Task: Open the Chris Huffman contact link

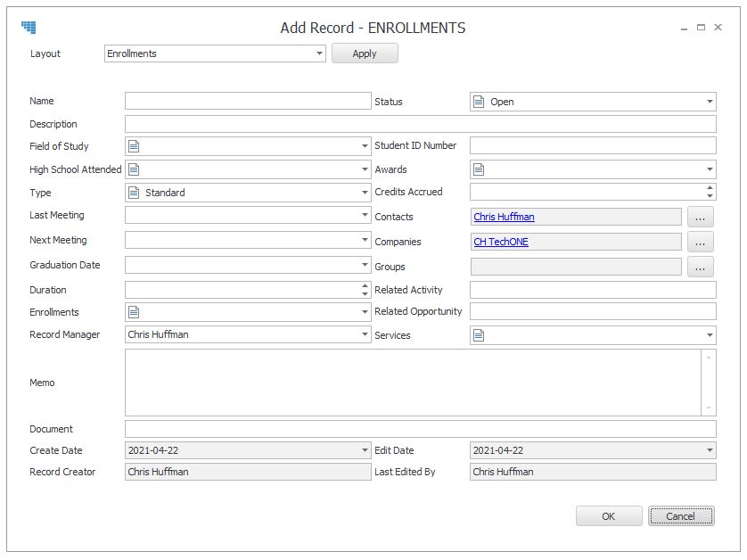Action: [x=504, y=217]
